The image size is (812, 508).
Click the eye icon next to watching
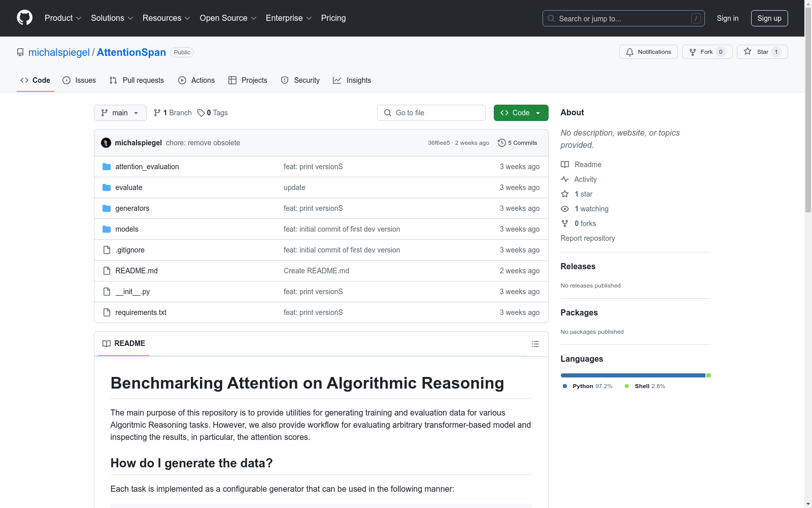tap(565, 209)
